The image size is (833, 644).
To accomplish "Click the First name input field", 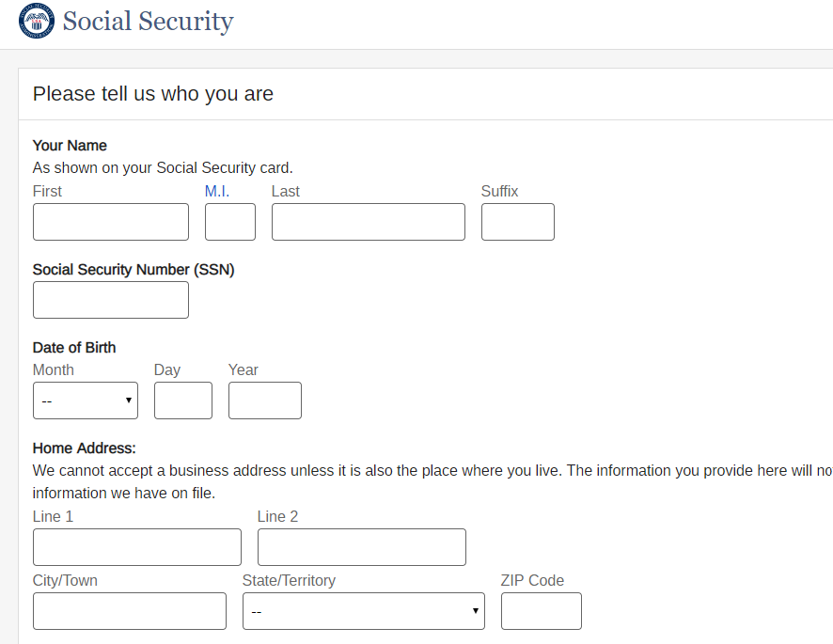I will 111,222.
